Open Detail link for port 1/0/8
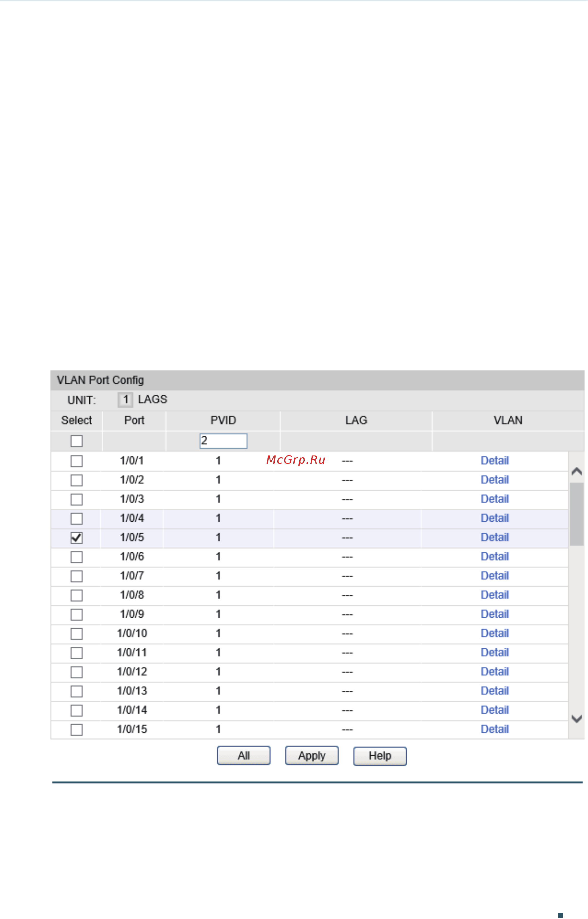 coord(494,595)
